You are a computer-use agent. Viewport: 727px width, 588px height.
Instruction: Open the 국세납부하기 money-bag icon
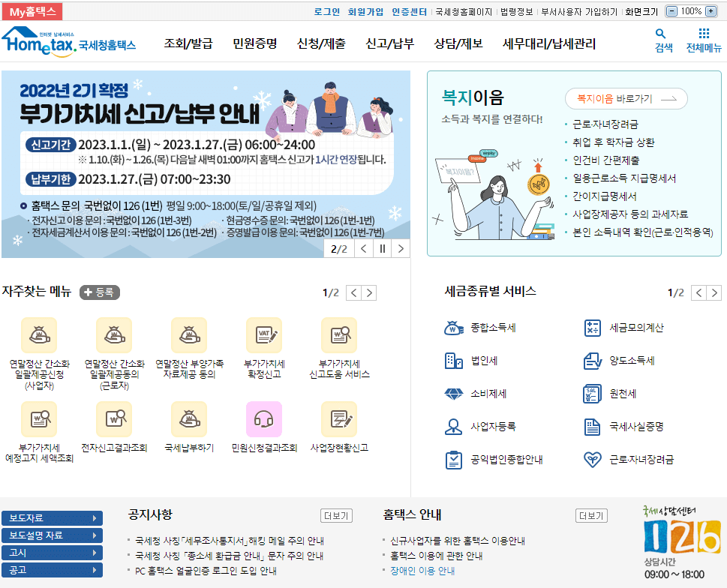click(x=188, y=419)
